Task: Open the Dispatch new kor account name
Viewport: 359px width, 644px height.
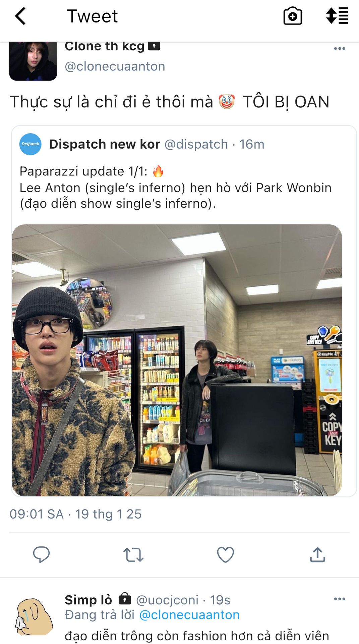Action: (x=105, y=144)
